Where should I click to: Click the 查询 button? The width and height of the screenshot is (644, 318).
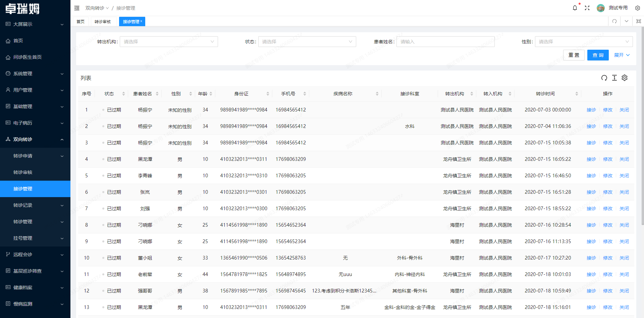coord(598,55)
